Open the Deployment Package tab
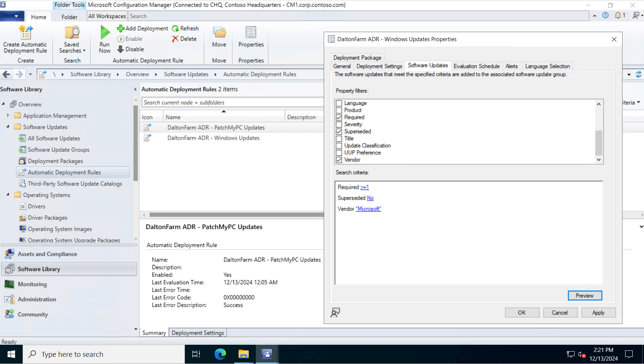This screenshot has width=644, height=364. tap(357, 57)
